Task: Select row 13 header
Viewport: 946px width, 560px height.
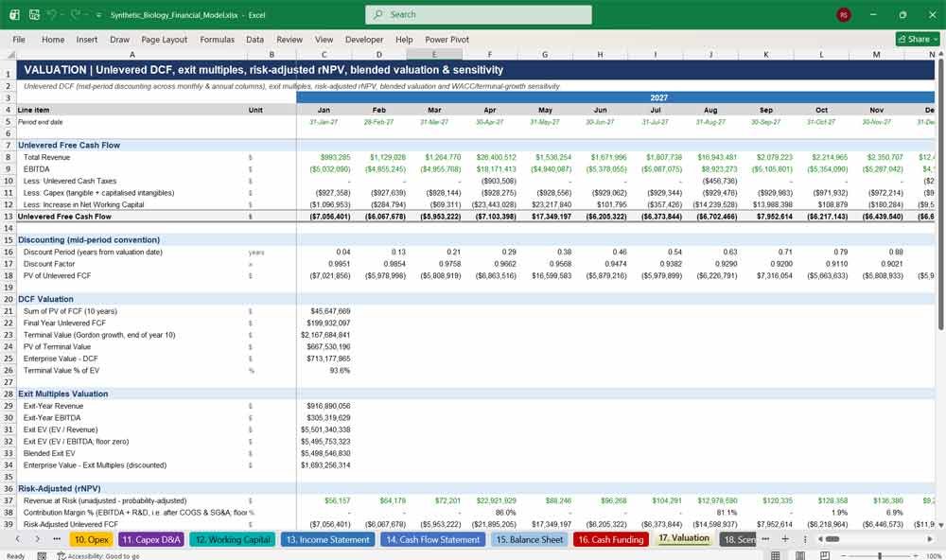Action: [x=9, y=216]
